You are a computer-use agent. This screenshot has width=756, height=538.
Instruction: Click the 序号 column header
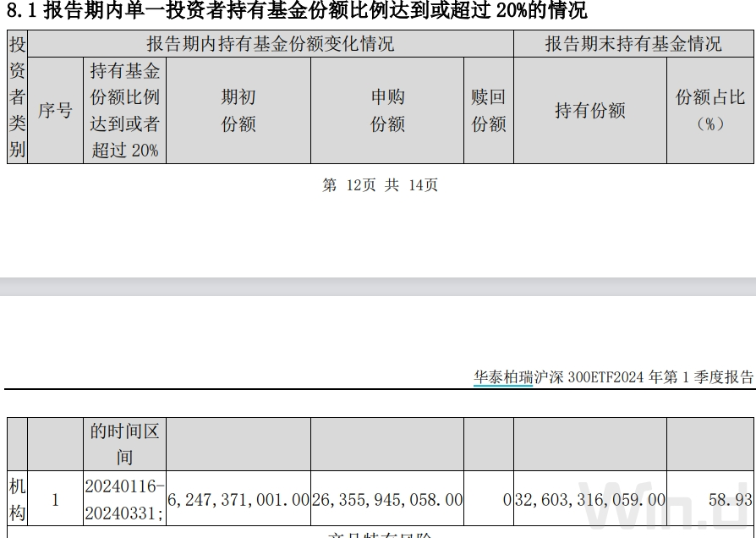54,111
